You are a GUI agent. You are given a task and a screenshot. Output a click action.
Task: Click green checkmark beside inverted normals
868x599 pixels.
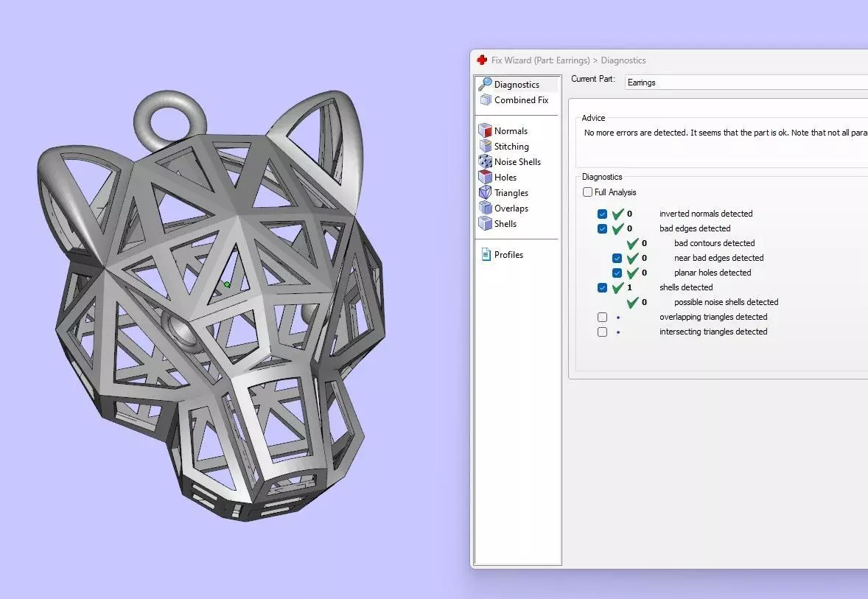click(x=617, y=214)
